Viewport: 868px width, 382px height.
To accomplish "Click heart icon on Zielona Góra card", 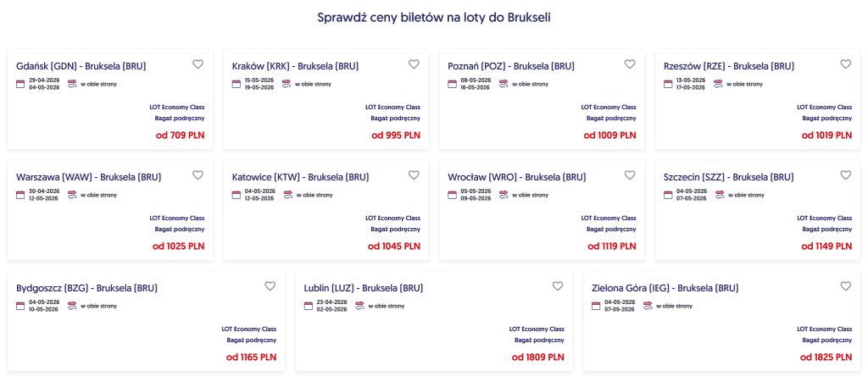I will (x=845, y=286).
